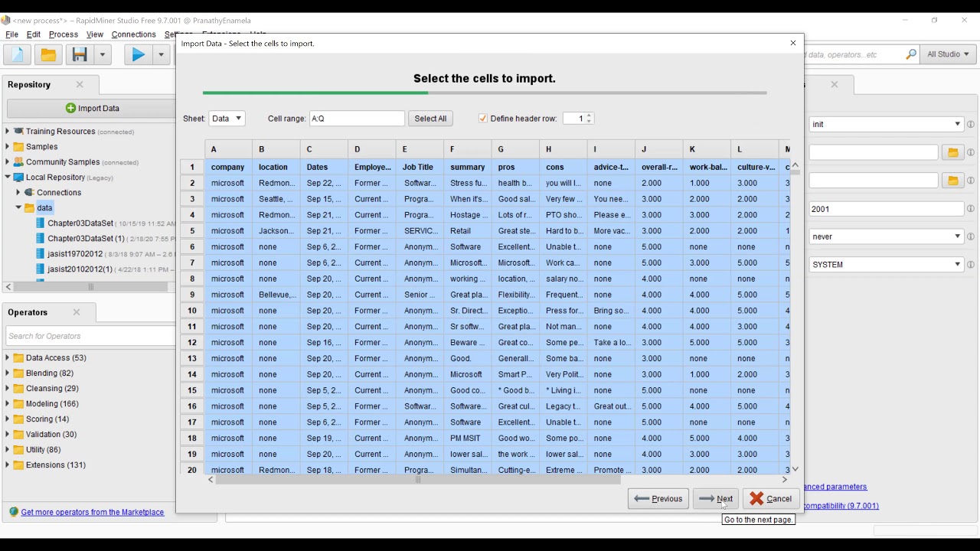The width and height of the screenshot is (980, 551).
Task: Click the Utility (86) folder icon
Action: 18,449
